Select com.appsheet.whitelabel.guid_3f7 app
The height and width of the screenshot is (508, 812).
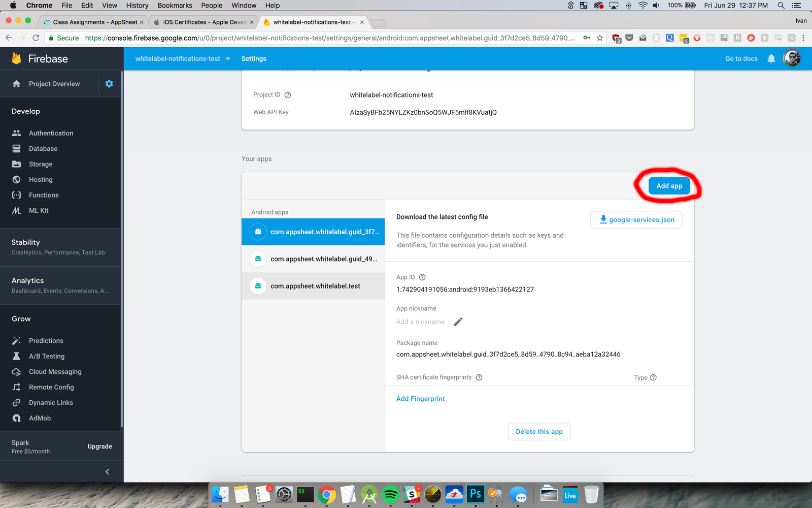pos(313,232)
